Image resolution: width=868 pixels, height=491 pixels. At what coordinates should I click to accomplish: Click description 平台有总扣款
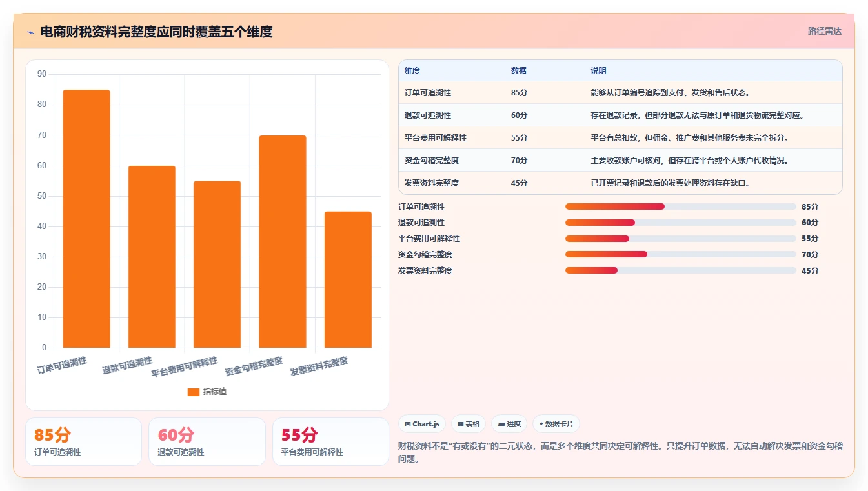point(689,138)
